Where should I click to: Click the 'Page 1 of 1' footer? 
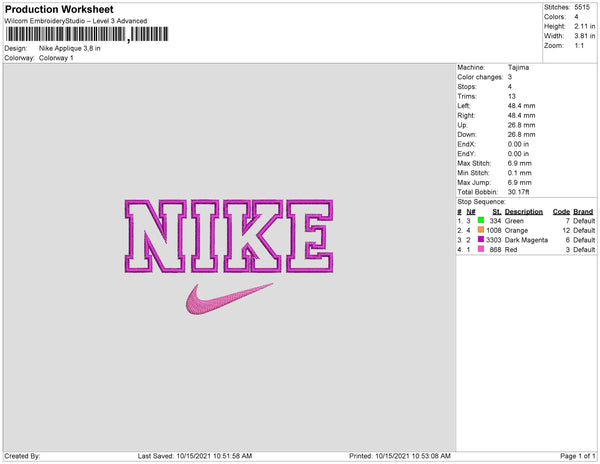[x=578, y=456]
